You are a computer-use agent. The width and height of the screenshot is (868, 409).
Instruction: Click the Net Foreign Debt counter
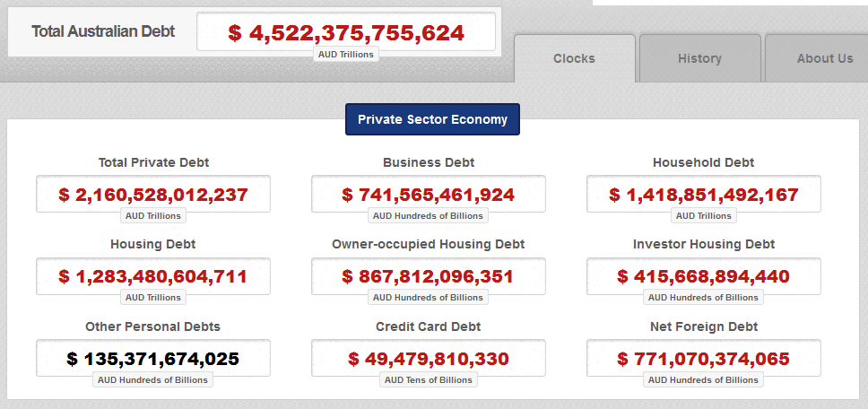(704, 358)
